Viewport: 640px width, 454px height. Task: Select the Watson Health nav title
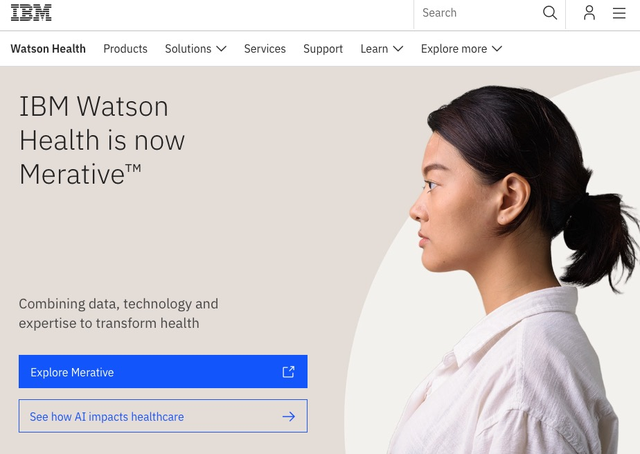point(48,49)
